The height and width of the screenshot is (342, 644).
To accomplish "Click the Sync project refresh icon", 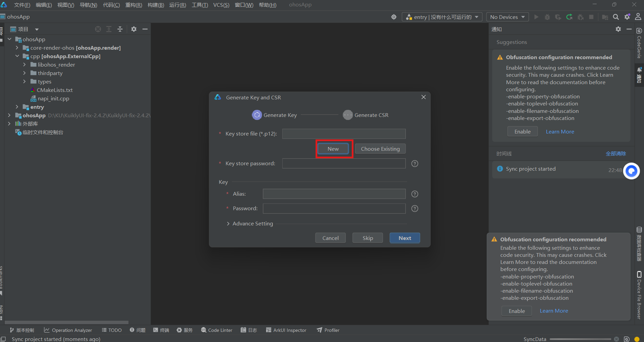I will tap(569, 17).
